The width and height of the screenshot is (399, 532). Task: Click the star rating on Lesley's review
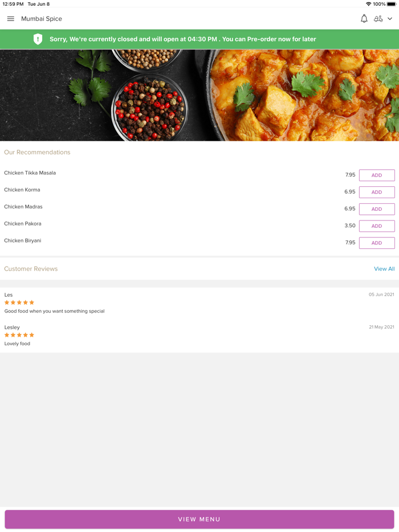click(18, 335)
